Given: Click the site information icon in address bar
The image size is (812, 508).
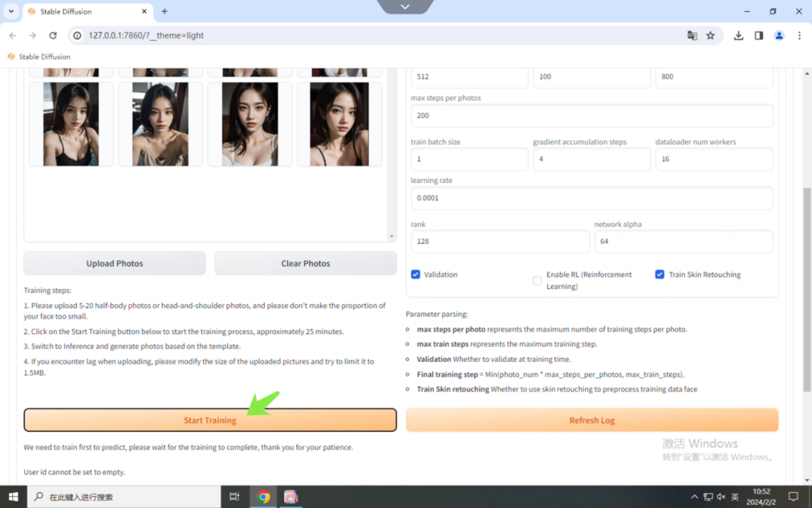Looking at the screenshot, I should (x=77, y=35).
